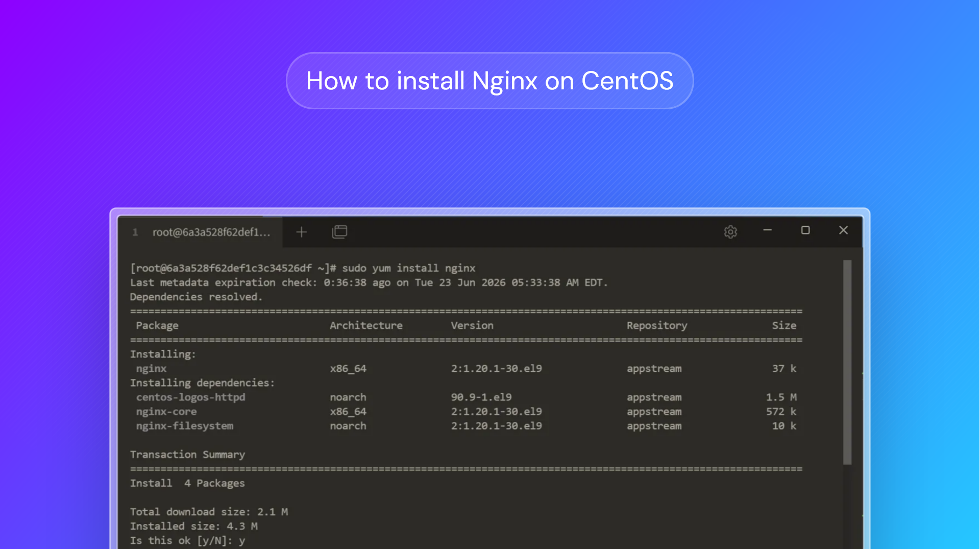980x549 pixels.
Task: Click the '1.5 M' size value
Action: tap(781, 397)
